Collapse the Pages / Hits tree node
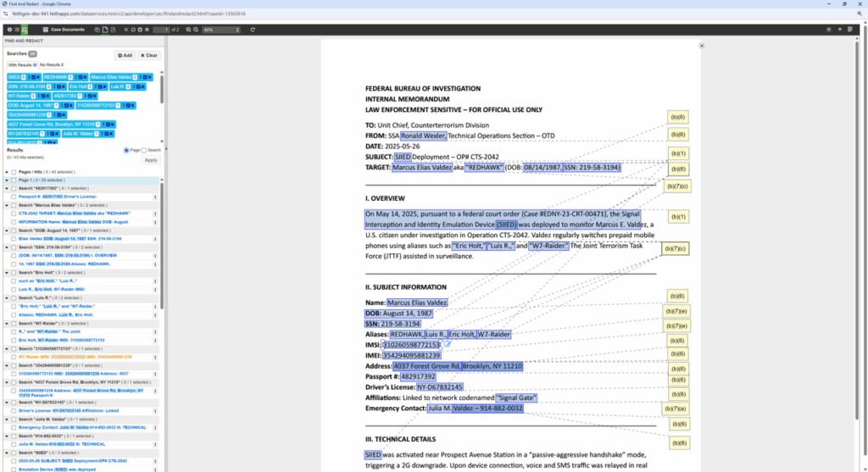This screenshot has width=868, height=472. click(x=7, y=172)
